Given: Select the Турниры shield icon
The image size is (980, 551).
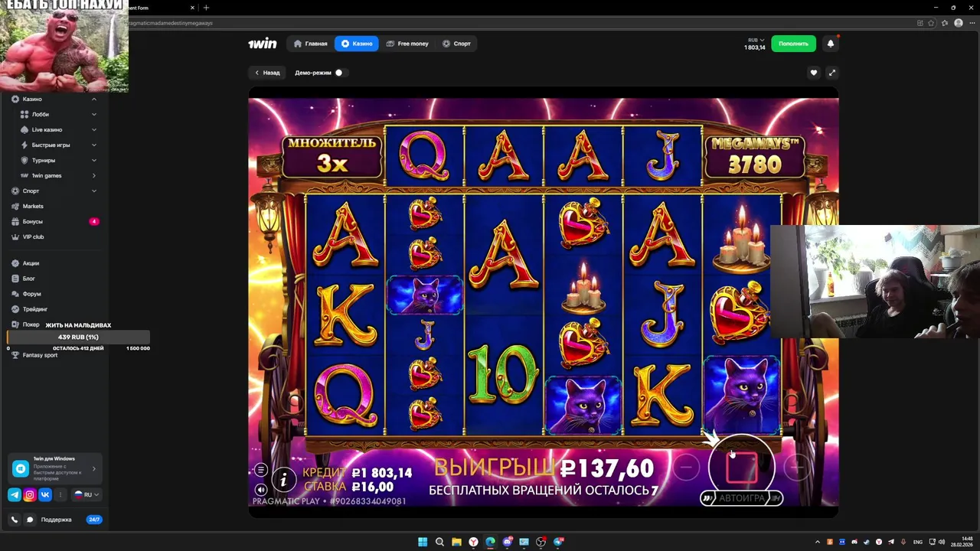Looking at the screenshot, I should click(x=24, y=160).
